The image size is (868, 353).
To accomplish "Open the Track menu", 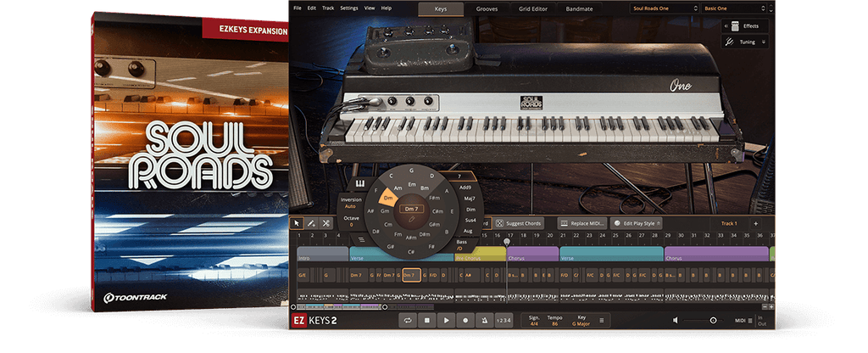I will [328, 8].
